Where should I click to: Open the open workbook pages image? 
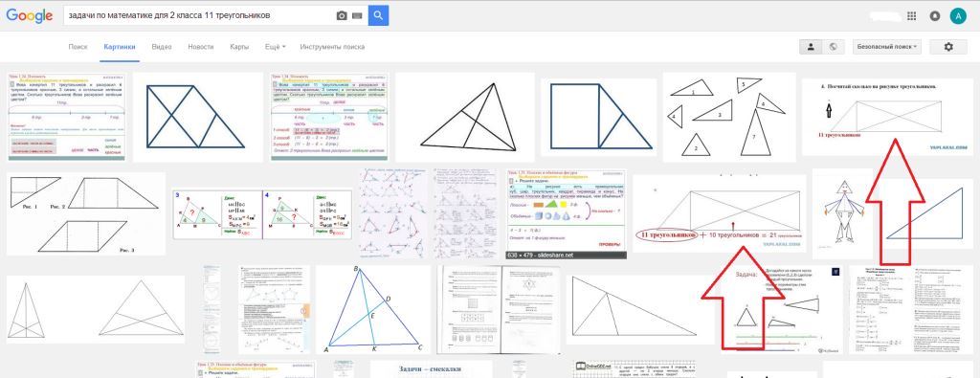click(499, 310)
